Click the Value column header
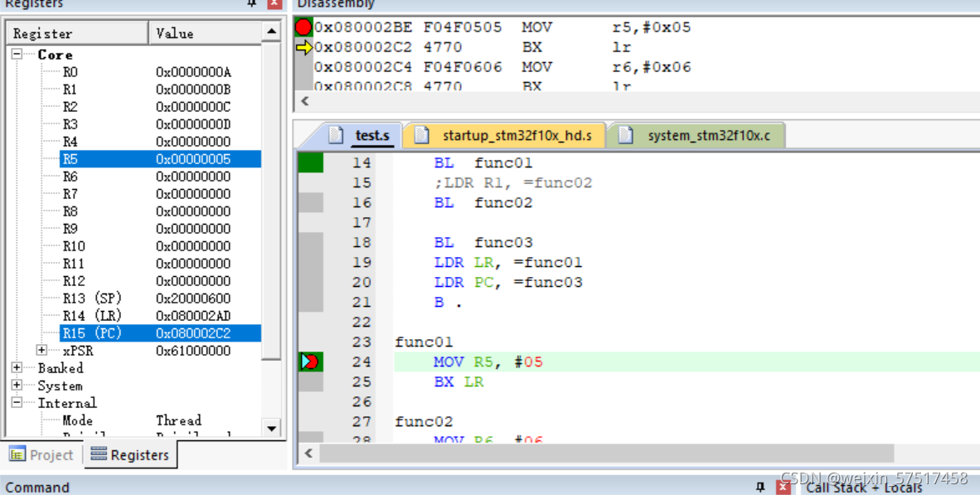This screenshot has width=980, height=495. click(x=205, y=33)
